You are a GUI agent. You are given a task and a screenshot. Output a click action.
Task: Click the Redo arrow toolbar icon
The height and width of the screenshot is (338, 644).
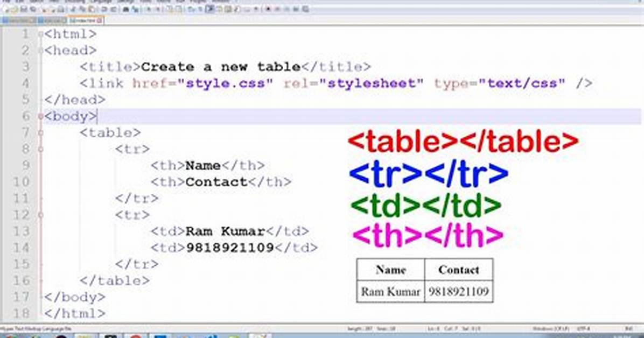[x=114, y=9]
